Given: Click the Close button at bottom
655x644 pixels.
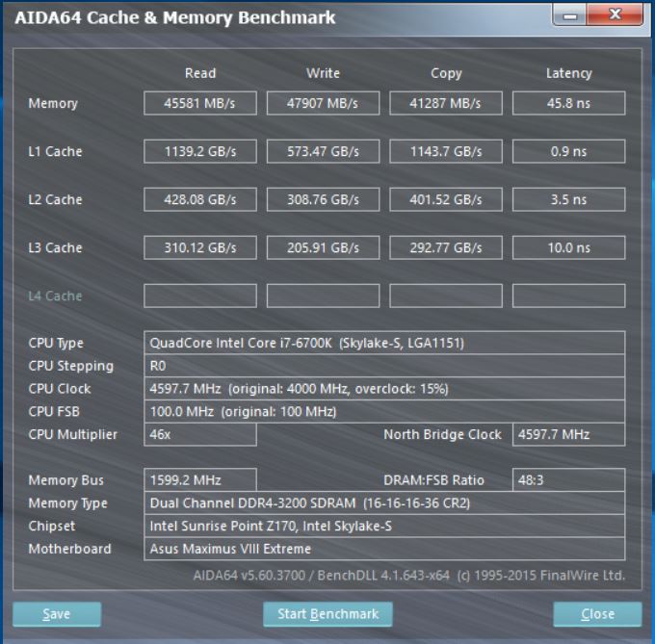Looking at the screenshot, I should click(x=597, y=614).
